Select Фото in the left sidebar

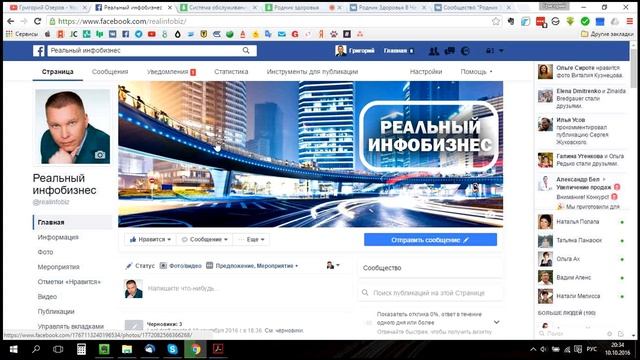point(45,252)
